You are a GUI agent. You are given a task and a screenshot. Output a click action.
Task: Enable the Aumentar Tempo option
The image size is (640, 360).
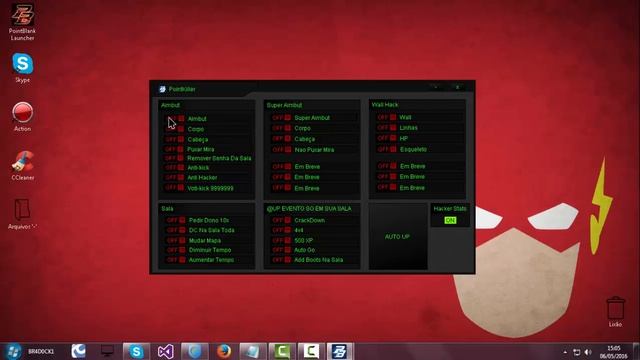point(176,260)
